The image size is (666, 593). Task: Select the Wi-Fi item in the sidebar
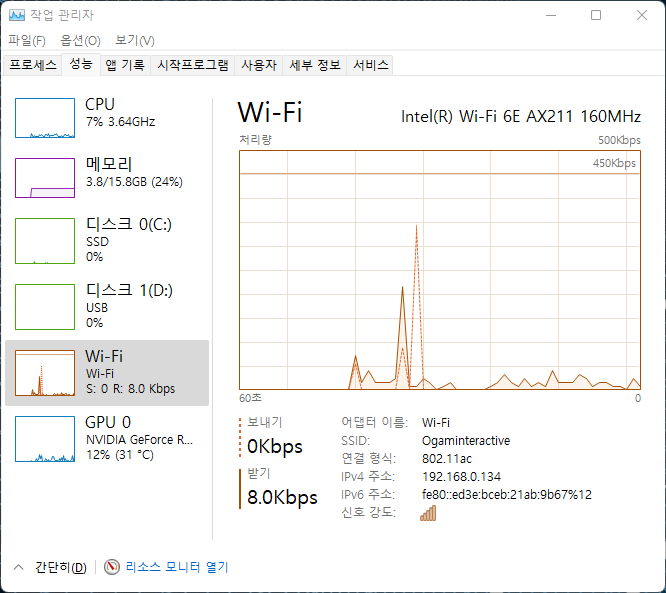coord(107,372)
